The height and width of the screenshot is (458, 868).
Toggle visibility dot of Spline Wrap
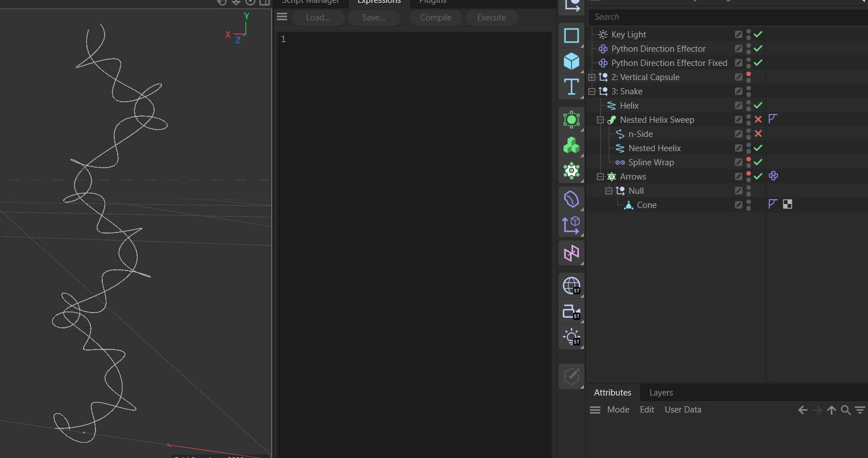(x=749, y=160)
